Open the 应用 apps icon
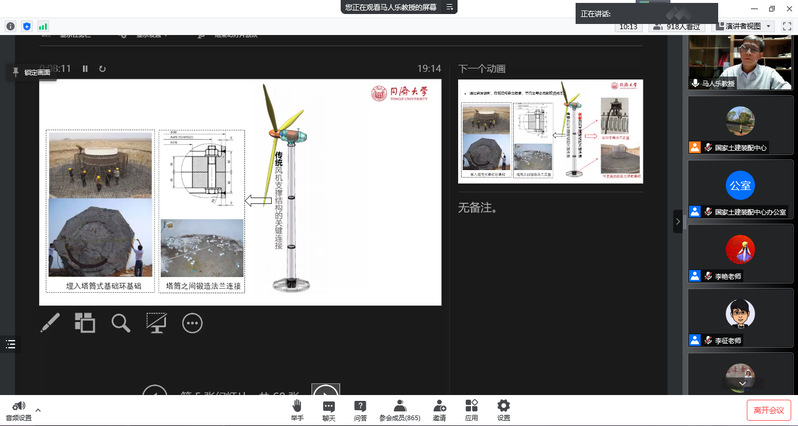The width and height of the screenshot is (798, 426). tap(471, 410)
